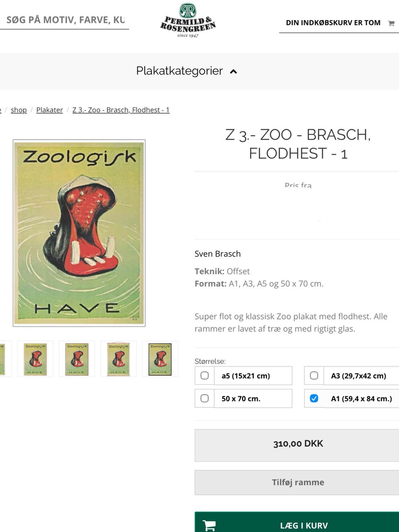Open the main Zoologisk Have poster image
Viewport: 399px width, 532px height.
[79, 233]
